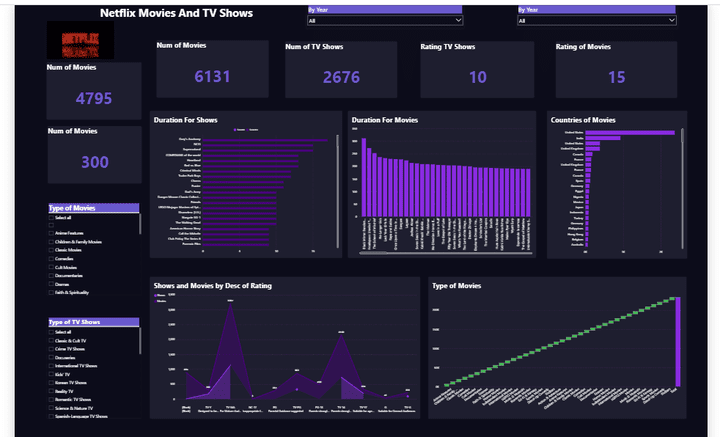Select the Num of Movies card showing 300
This screenshot has height=437, width=720.
(x=95, y=155)
